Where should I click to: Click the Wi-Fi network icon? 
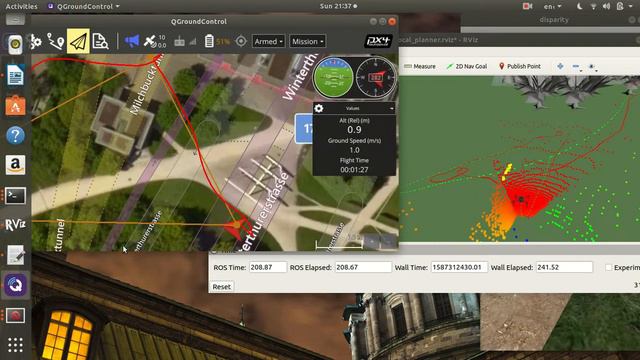tap(593, 6)
